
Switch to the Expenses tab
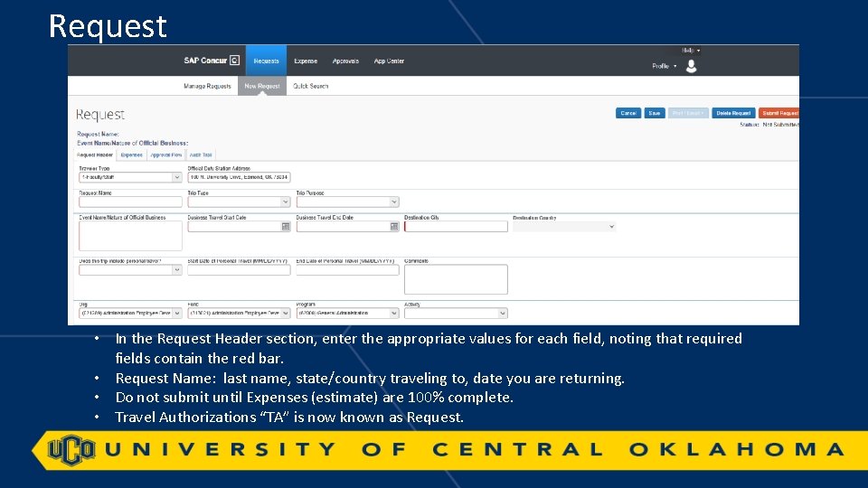point(132,155)
